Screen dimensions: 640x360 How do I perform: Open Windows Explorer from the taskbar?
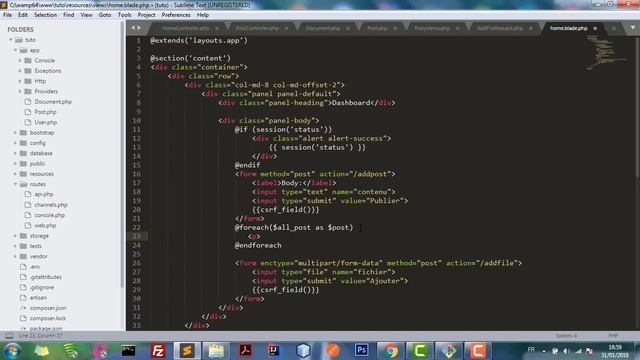[x=216, y=351]
